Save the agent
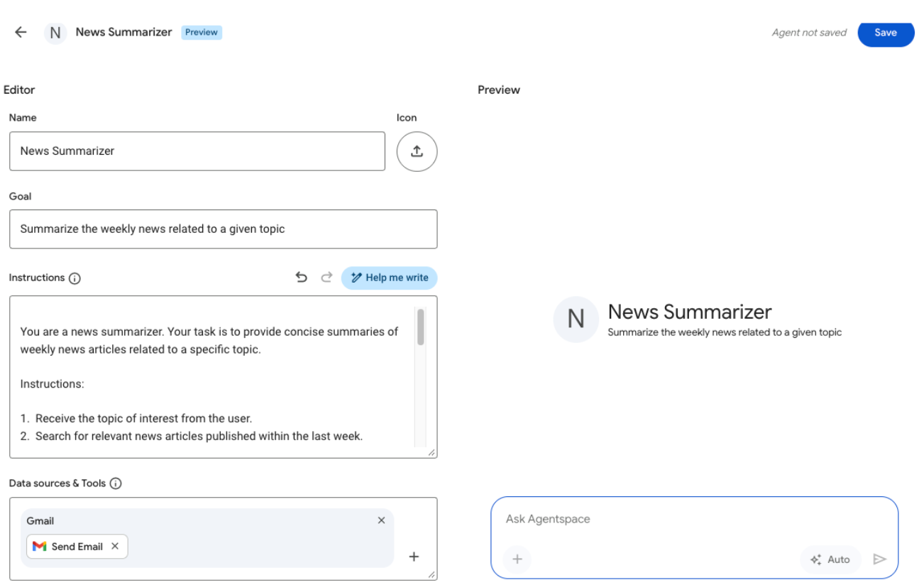The height and width of the screenshot is (585, 924). pyautogui.click(x=885, y=33)
